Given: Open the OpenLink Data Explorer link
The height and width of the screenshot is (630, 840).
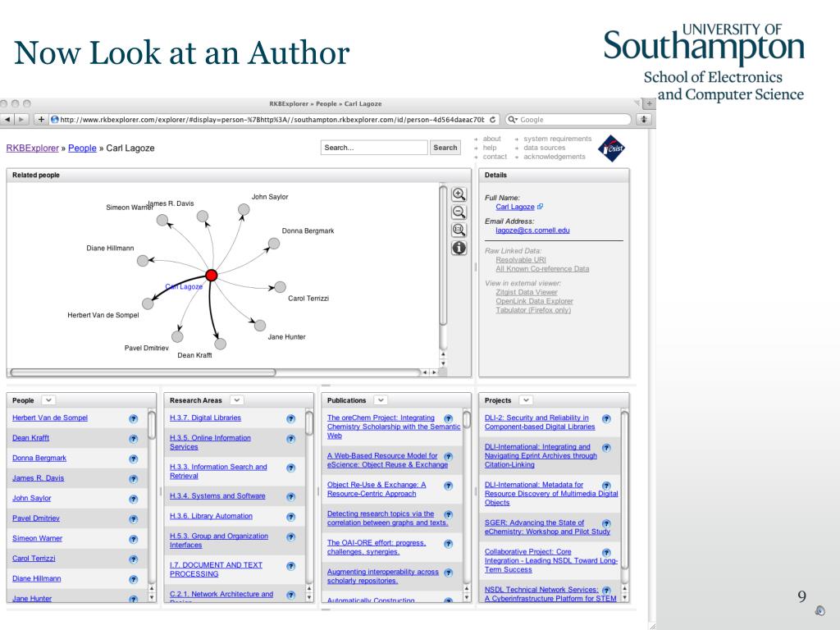Looking at the screenshot, I should coord(534,301).
